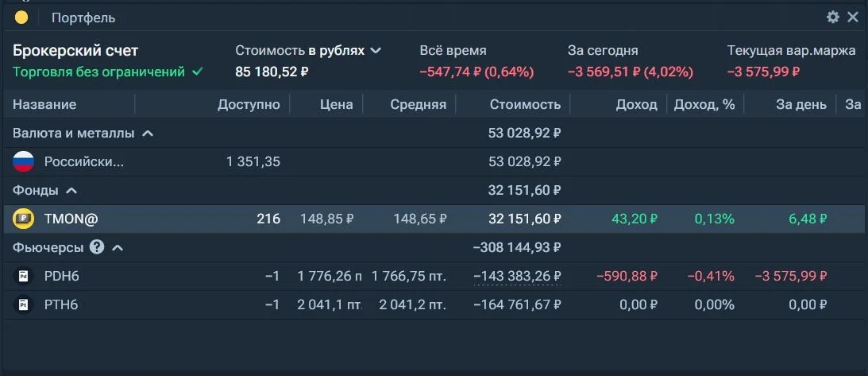The image size is (868, 376).
Task: Sort by the Средняя column header
Action: click(x=418, y=105)
